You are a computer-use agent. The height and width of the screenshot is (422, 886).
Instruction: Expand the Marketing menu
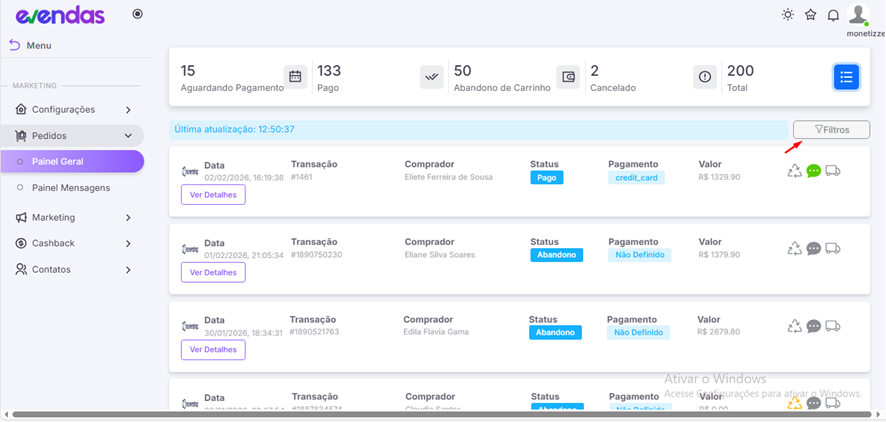(x=72, y=217)
